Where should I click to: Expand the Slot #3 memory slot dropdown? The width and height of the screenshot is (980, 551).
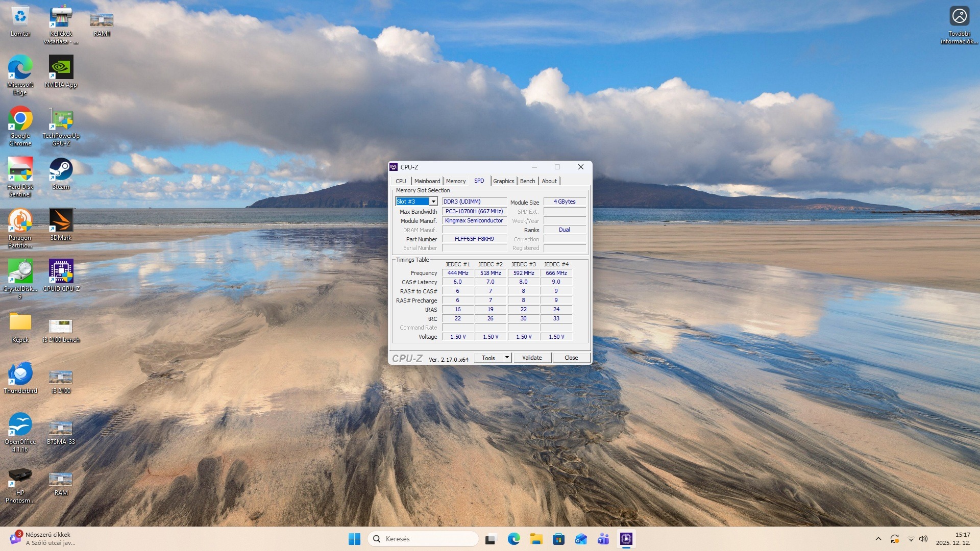(x=433, y=202)
